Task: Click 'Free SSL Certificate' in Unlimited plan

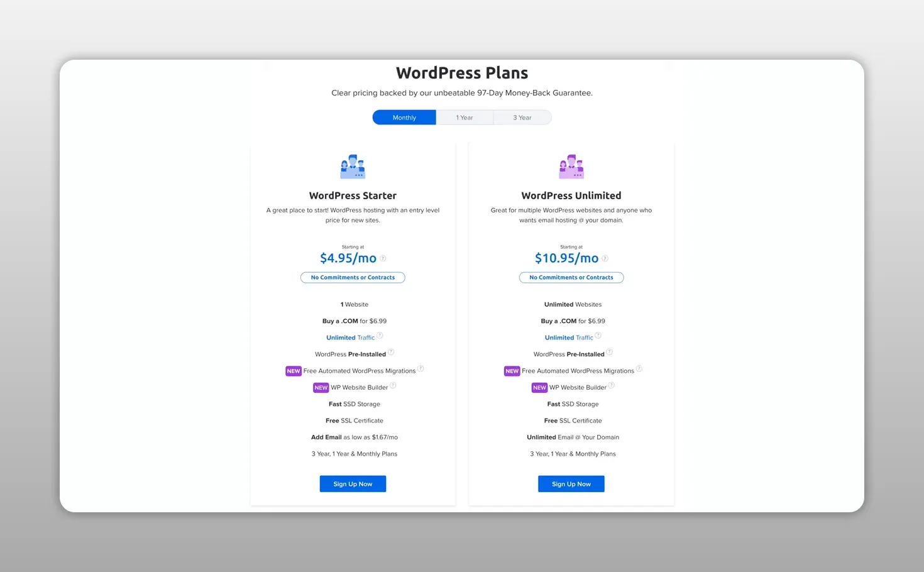Action: point(573,421)
